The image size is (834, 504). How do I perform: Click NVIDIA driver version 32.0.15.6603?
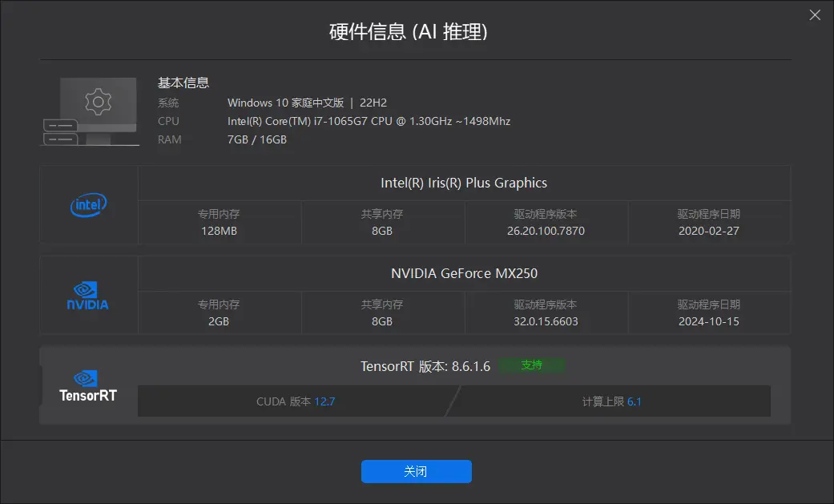[x=546, y=321]
